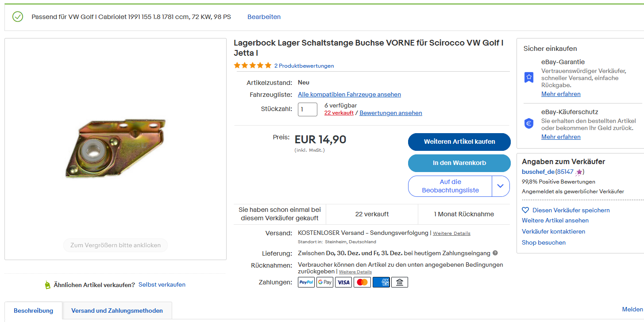Screen dimensions: 644x322
Task: Expand the watchlist dropdown arrow
Action: 501,186
